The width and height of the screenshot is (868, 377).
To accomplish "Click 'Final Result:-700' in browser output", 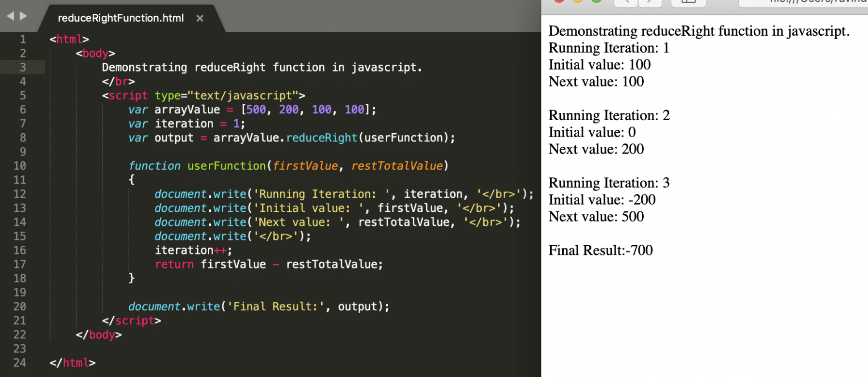I will pyautogui.click(x=601, y=251).
